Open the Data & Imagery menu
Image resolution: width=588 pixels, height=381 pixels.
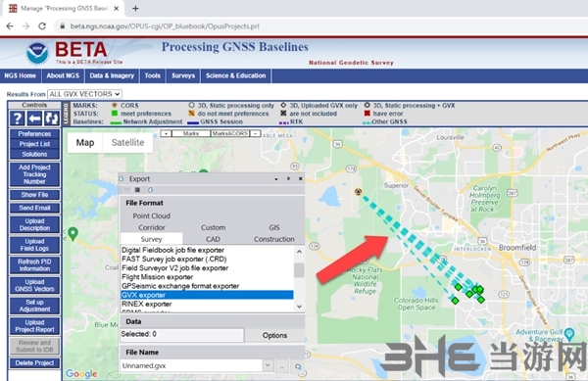pyautogui.click(x=112, y=75)
